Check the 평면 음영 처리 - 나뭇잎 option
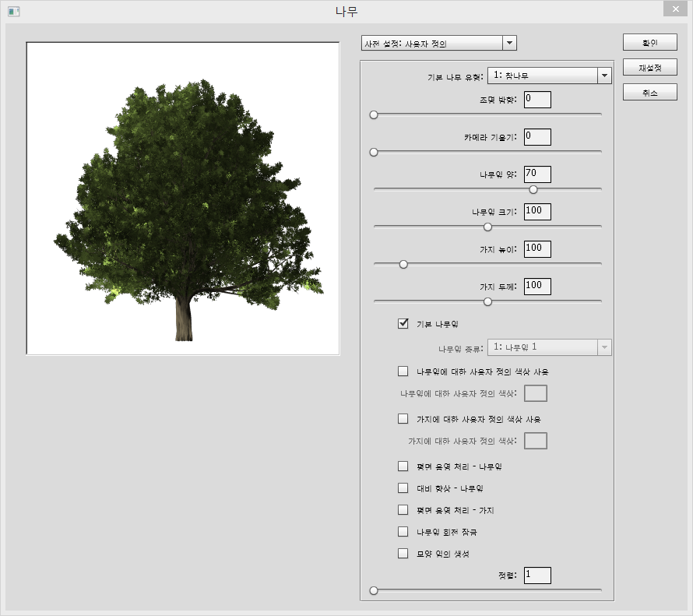The width and height of the screenshot is (693, 616). [403, 466]
